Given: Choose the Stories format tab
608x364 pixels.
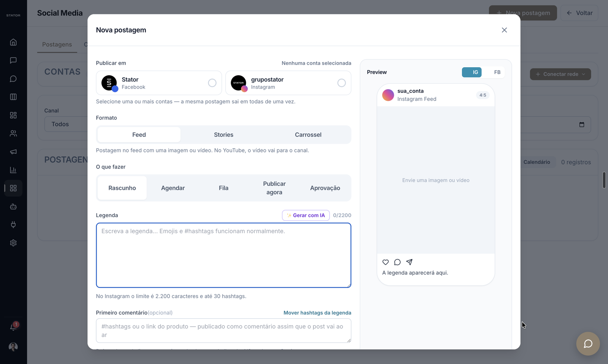Looking at the screenshot, I should point(223,135).
